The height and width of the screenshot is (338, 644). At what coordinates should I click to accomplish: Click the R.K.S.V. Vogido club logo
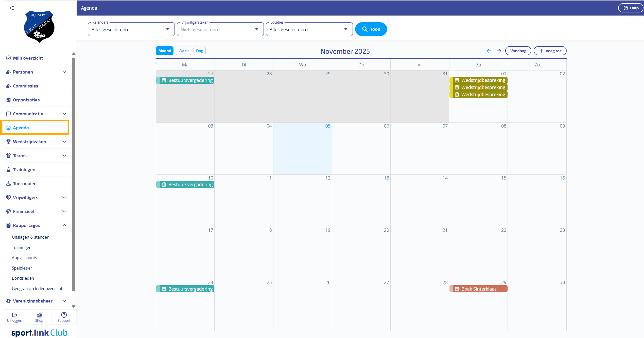[x=39, y=27]
